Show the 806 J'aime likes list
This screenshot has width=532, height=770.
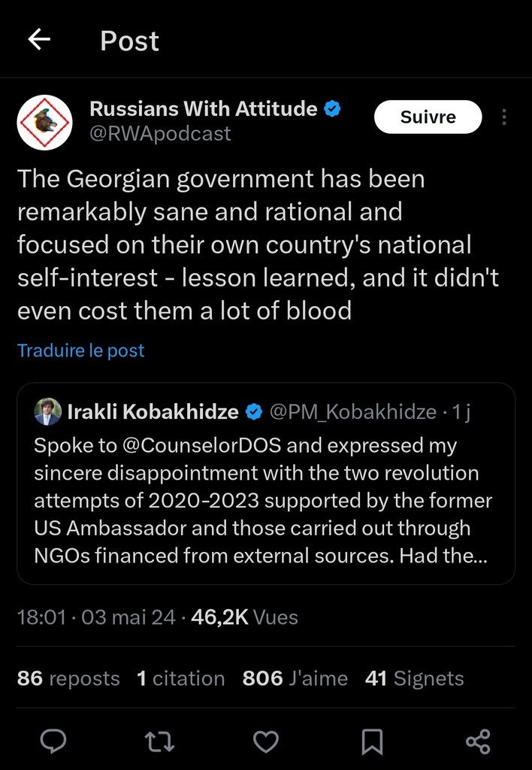295,678
